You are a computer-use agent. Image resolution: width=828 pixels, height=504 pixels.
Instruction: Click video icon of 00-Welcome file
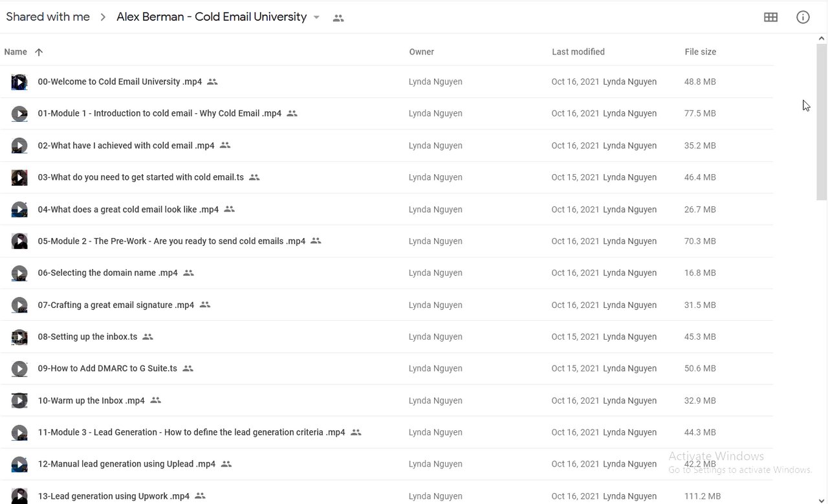tap(19, 82)
